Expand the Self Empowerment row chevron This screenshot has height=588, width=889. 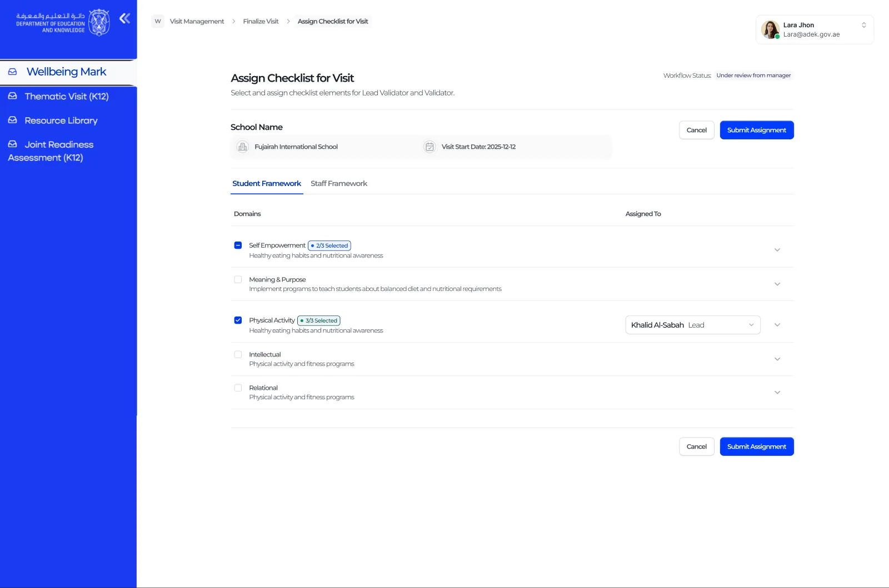click(x=777, y=250)
